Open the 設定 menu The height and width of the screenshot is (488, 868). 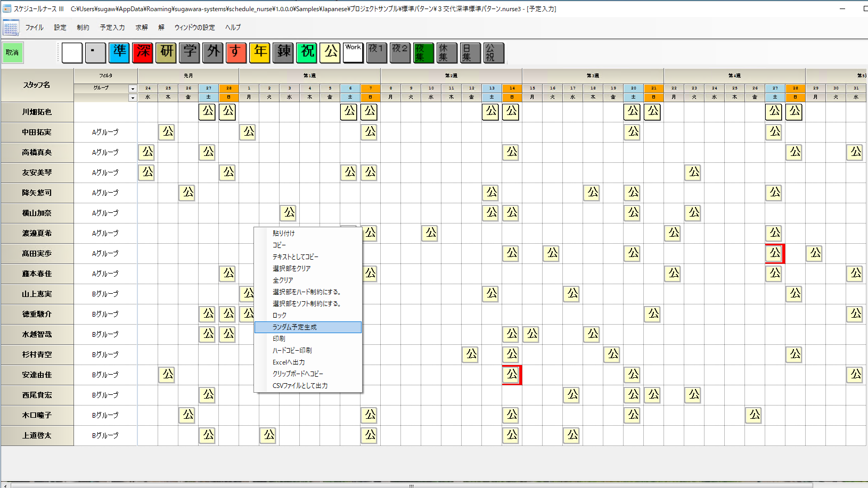[60, 28]
